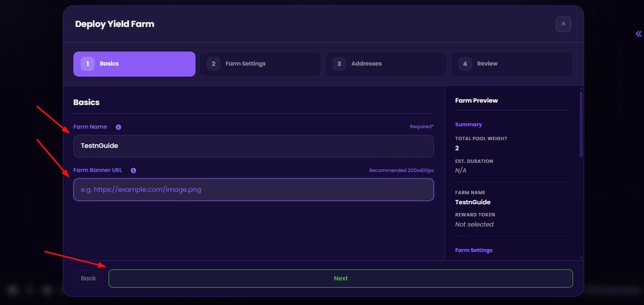The height and width of the screenshot is (305, 644).
Task: Click the TestnGuide name in preview
Action: [473, 202]
